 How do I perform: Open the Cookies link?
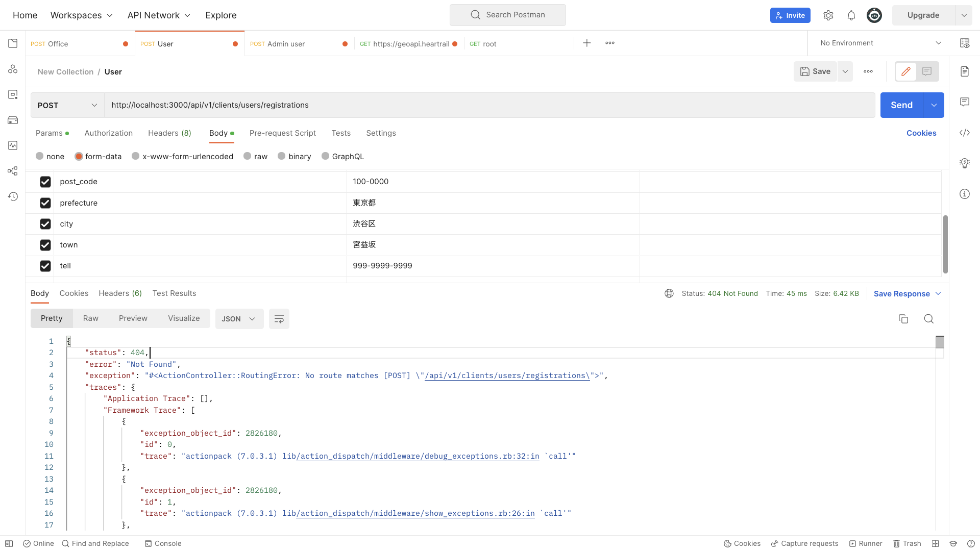point(921,133)
